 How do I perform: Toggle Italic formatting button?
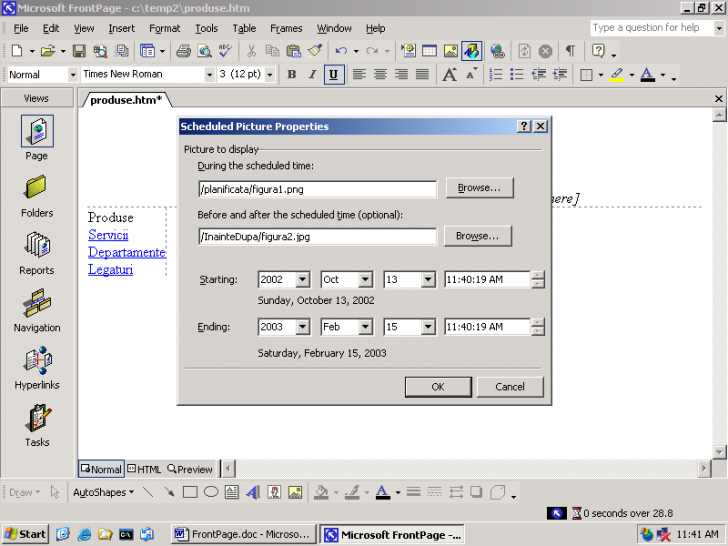(312, 74)
